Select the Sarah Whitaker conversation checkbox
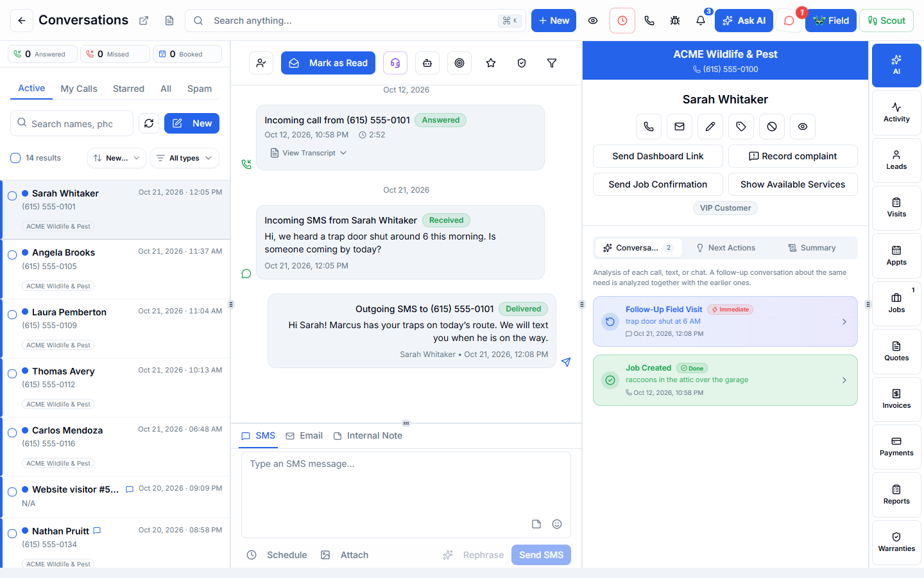 point(12,196)
